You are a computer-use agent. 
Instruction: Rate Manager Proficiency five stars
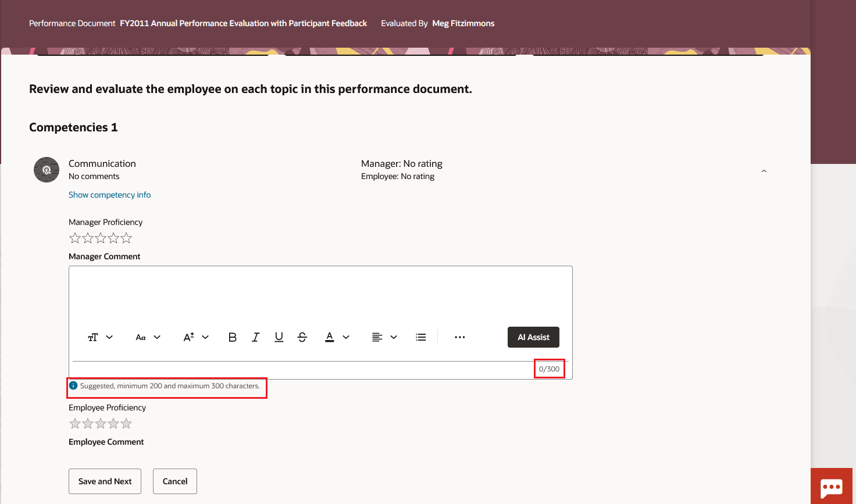click(126, 238)
